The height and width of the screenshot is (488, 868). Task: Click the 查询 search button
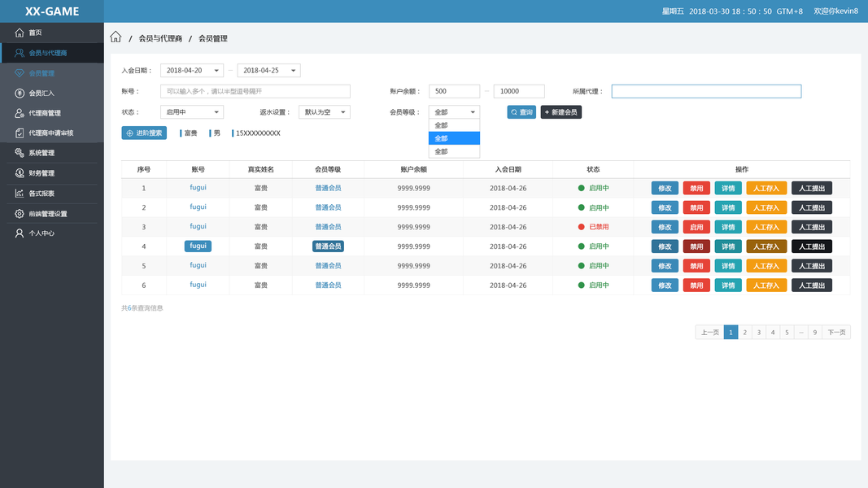[x=521, y=111]
